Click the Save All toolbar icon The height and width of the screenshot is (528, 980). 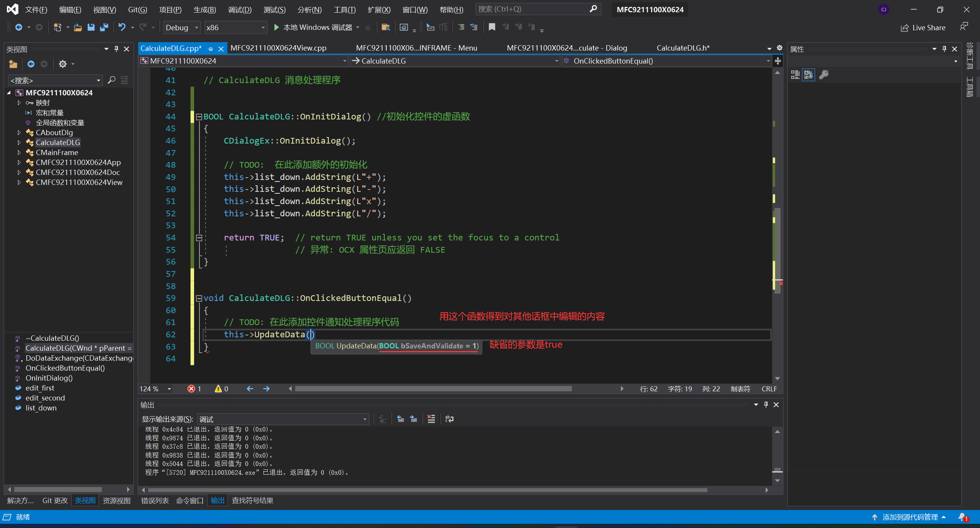pos(104,27)
